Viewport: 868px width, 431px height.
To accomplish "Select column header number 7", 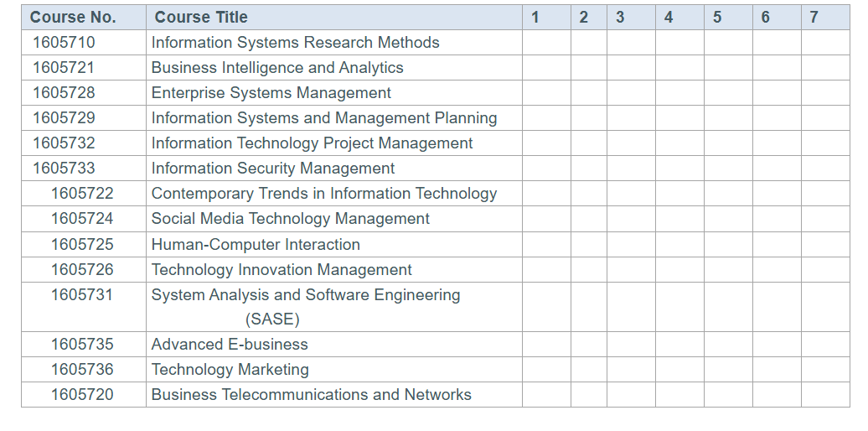I will 814,17.
